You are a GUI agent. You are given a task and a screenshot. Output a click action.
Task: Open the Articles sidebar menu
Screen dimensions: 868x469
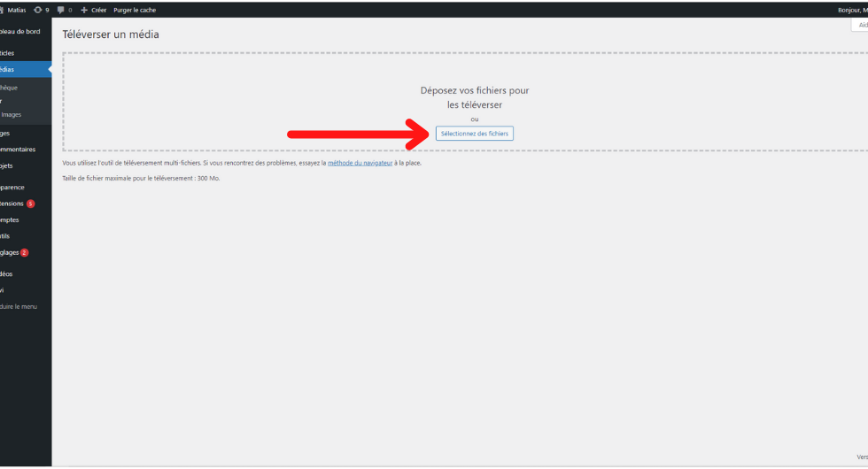(x=9, y=53)
